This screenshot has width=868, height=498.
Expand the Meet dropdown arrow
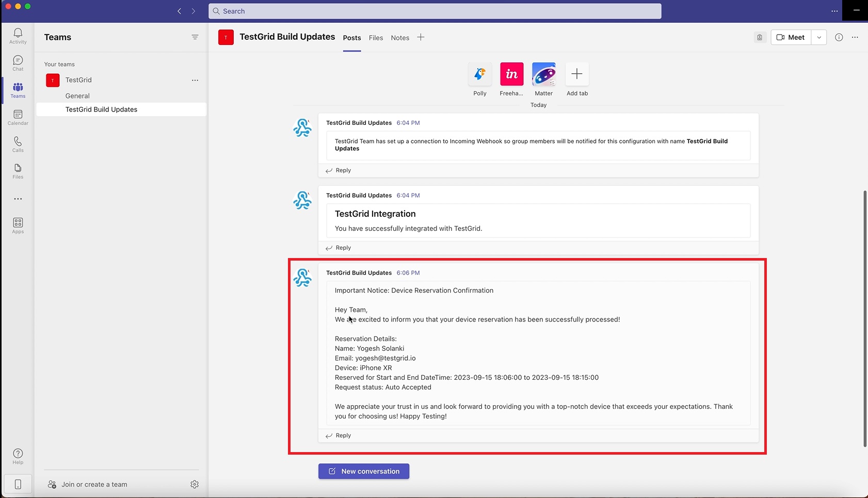coord(819,37)
